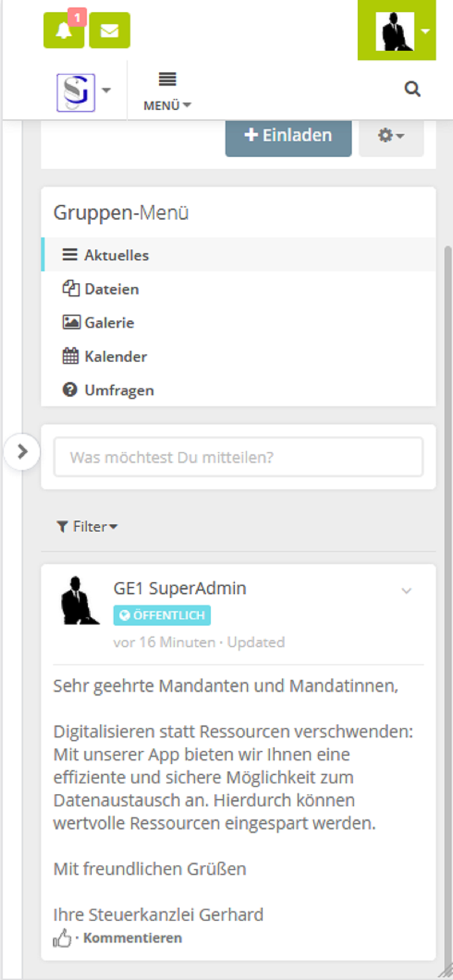The image size is (453, 980).
Task: Select the Aktuelles list icon
Action: [x=69, y=255]
